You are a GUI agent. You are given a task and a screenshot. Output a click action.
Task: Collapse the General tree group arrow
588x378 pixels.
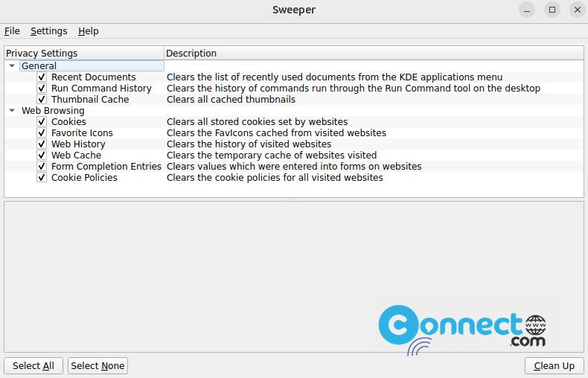click(12, 66)
